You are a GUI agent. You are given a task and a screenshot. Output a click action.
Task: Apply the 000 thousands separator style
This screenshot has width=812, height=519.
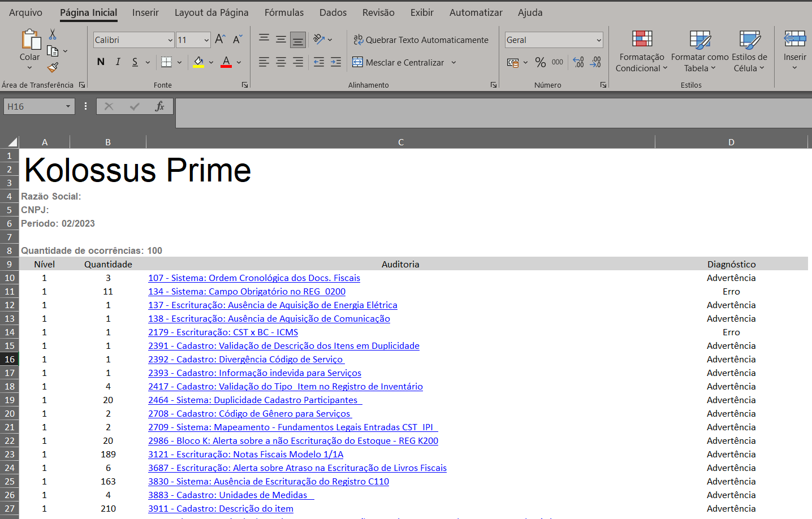click(558, 62)
